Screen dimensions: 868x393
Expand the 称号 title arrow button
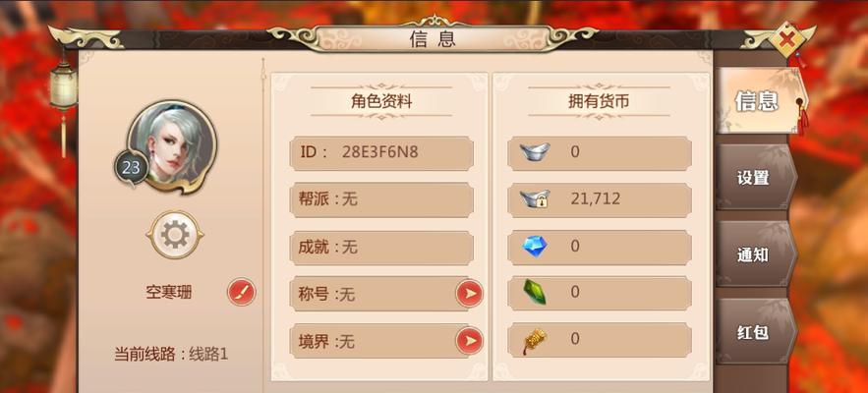(470, 294)
